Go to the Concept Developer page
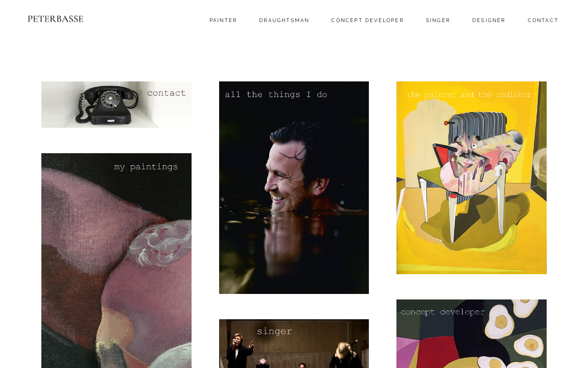 [x=367, y=21]
